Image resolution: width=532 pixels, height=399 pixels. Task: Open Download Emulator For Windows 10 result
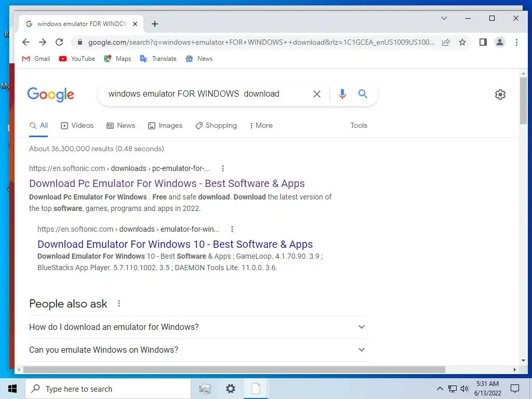pos(175,244)
